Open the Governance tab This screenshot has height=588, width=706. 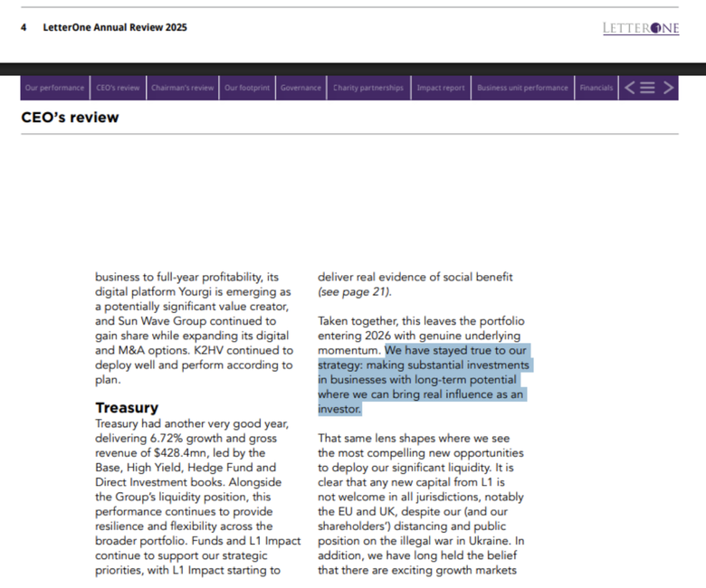tap(301, 88)
